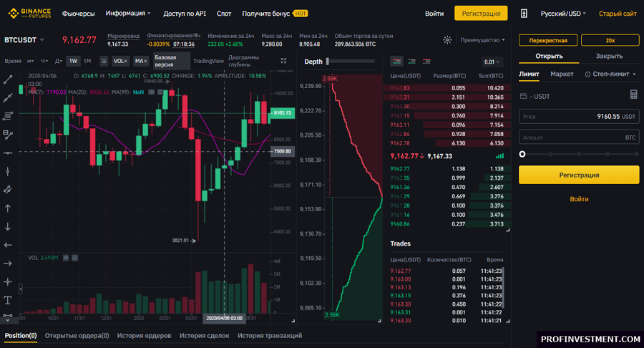Select the crosshair cursor tool
Image resolution: width=644 pixels, height=348 pixels.
pyautogui.click(x=8, y=282)
